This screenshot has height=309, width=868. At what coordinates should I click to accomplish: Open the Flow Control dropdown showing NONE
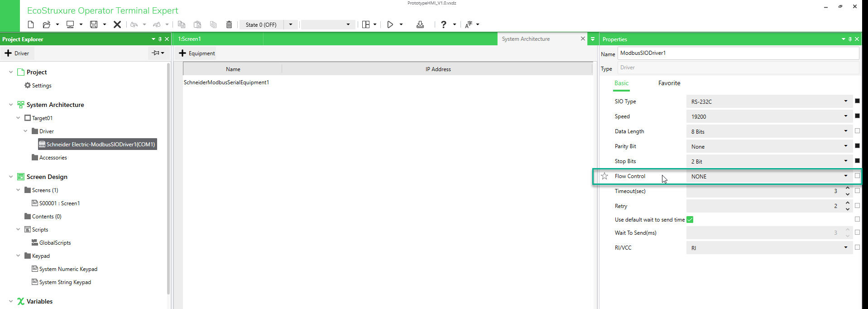coord(769,176)
